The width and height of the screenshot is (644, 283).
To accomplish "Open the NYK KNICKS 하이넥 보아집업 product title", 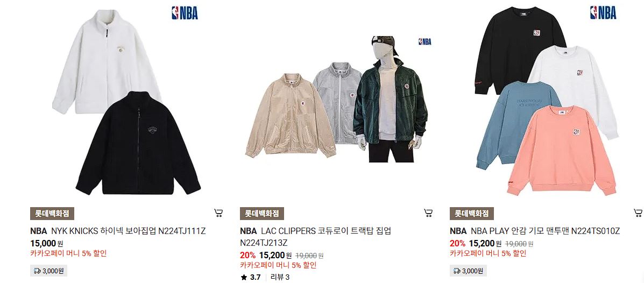I will coord(118,231).
